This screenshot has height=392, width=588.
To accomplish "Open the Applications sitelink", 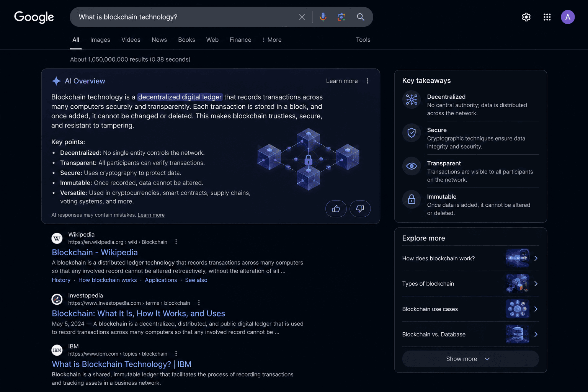I will [161, 280].
